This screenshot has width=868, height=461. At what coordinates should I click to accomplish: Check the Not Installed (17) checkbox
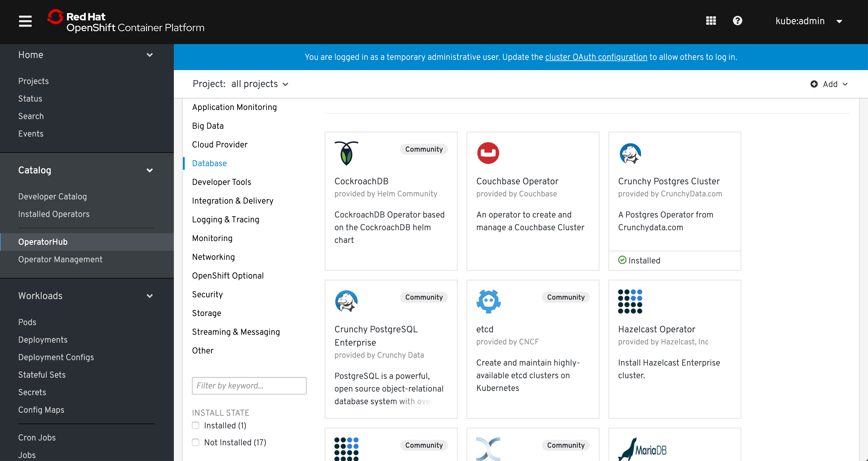(x=196, y=442)
